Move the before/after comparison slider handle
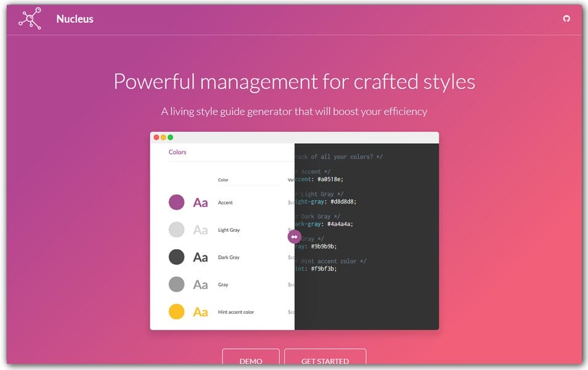The width and height of the screenshot is (588, 370). coord(294,236)
